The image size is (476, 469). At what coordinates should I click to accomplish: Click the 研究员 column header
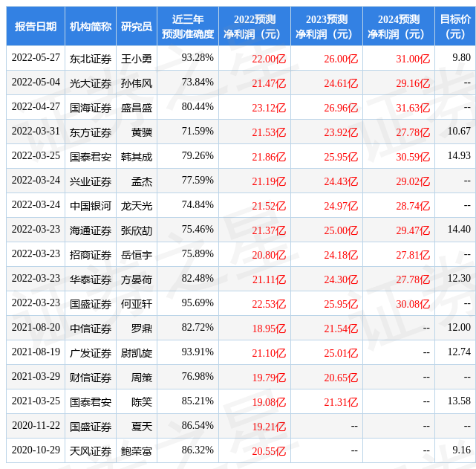click(137, 27)
